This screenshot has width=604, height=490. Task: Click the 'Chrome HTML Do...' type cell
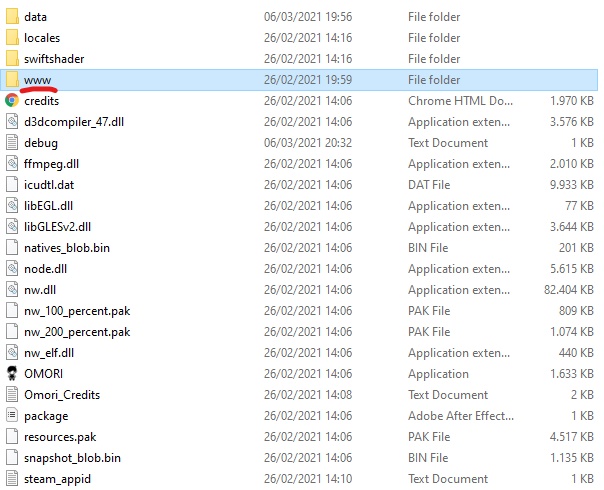point(460,101)
